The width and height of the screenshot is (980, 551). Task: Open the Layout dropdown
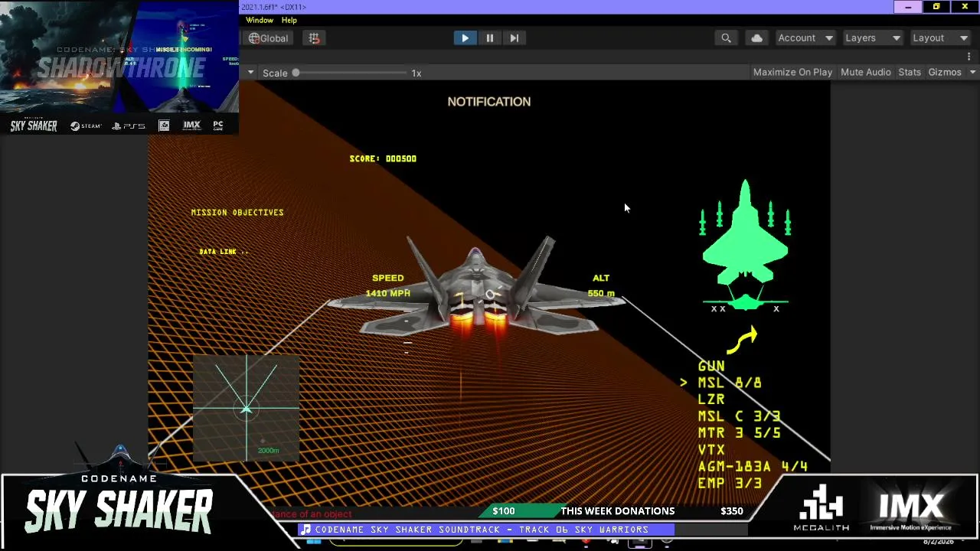click(x=940, y=38)
